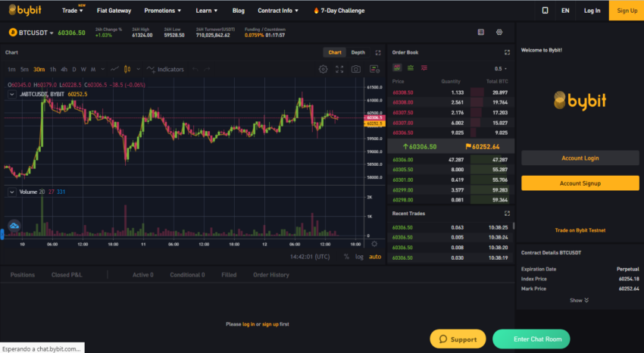Change language via EN selector

tap(565, 11)
